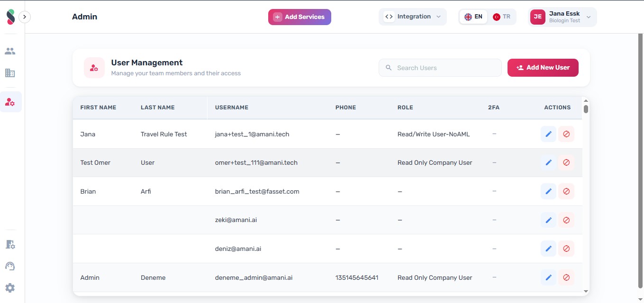Open the app logo in sidebar
The image size is (644, 303).
click(x=10, y=17)
